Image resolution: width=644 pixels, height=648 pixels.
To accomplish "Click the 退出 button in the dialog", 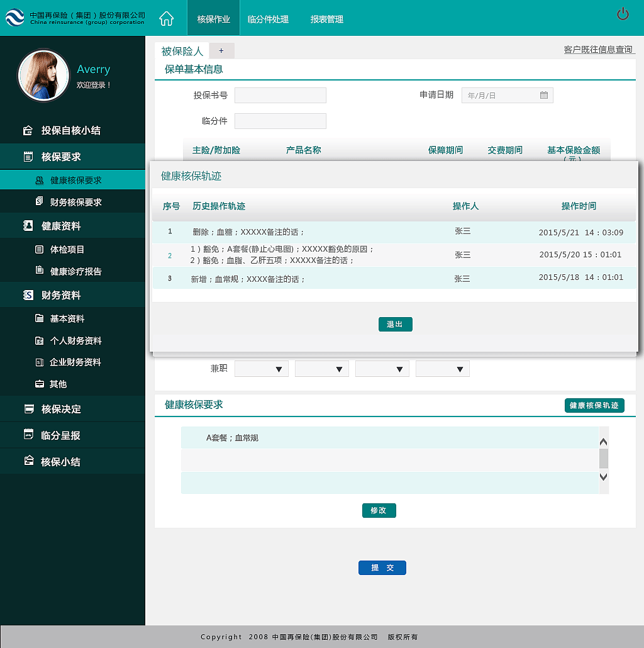I will coord(395,325).
